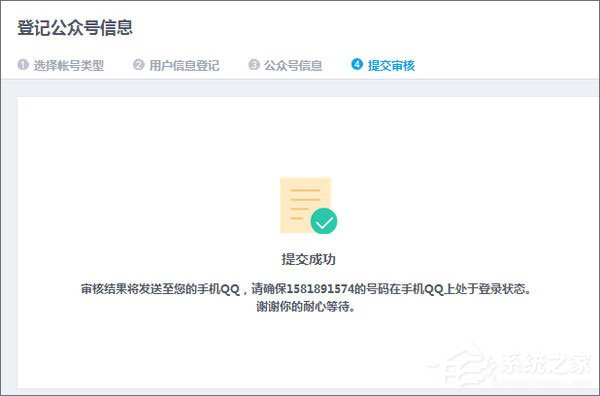Click the 谢谢你的耐心等待 line

coord(306,307)
